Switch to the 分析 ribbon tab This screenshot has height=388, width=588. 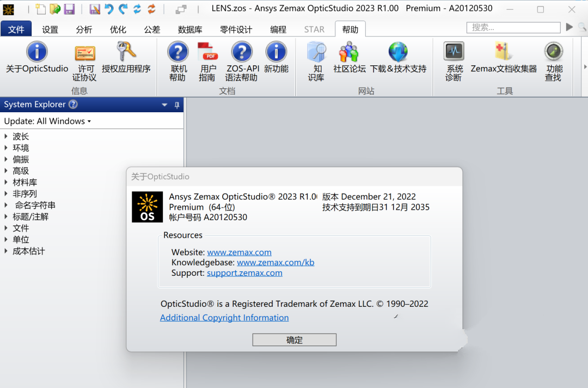(84, 29)
